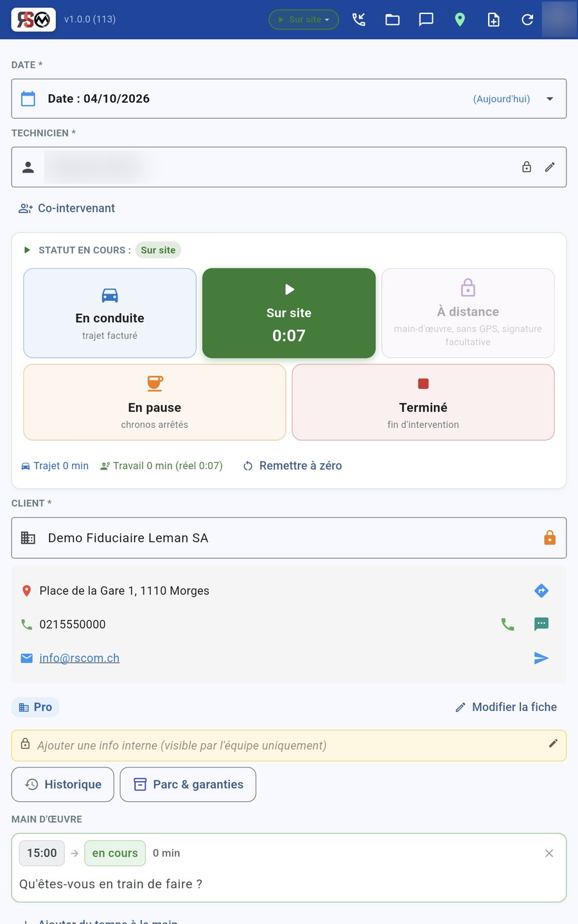
Task: Click the Sur site status chip
Action: coord(158,250)
